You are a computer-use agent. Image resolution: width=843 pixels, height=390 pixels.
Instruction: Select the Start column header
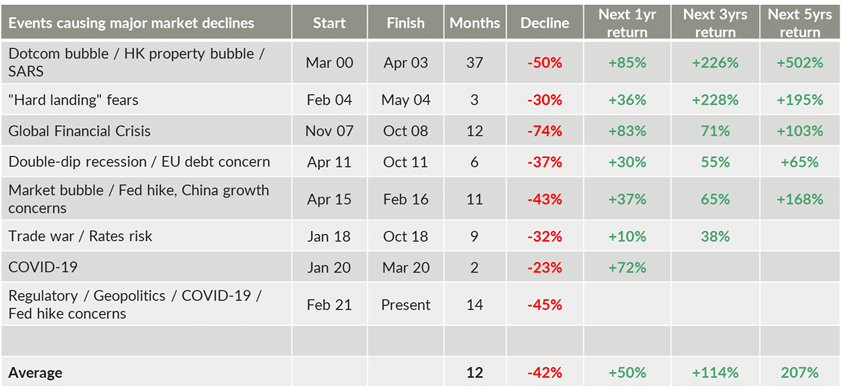click(x=330, y=23)
